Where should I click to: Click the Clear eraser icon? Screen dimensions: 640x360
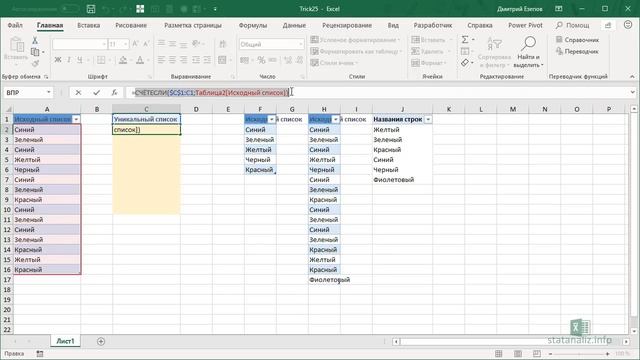pos(465,62)
